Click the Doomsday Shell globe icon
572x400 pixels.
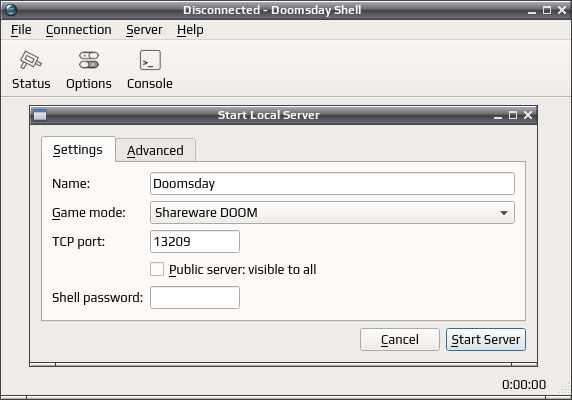(x=11, y=10)
